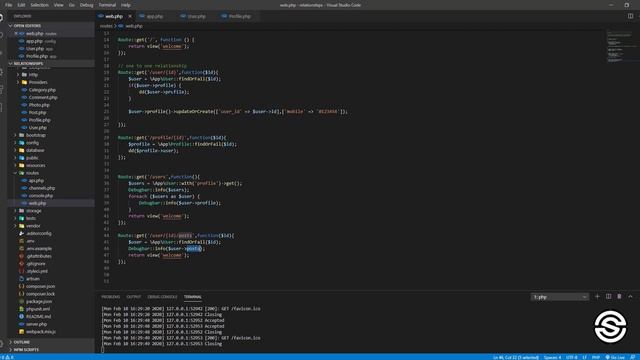Expand the vendor folder
640x360 pixels.
[33, 226]
